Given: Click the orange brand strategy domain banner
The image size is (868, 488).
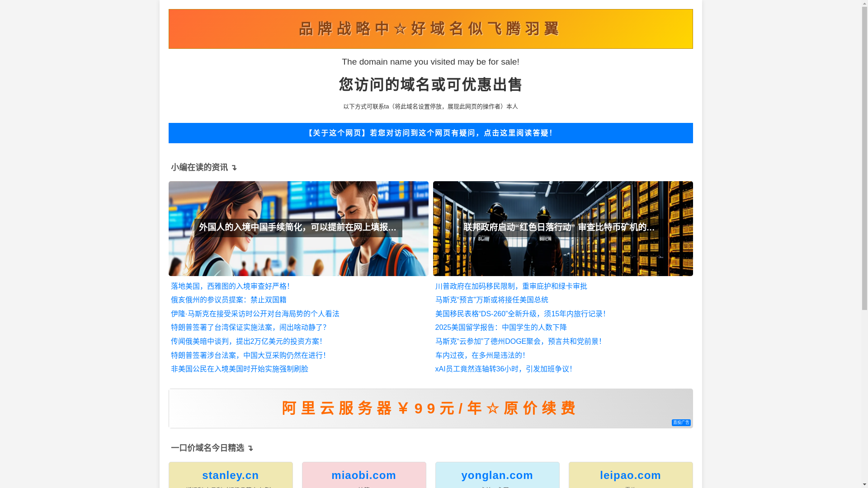Looking at the screenshot, I should 430,29.
